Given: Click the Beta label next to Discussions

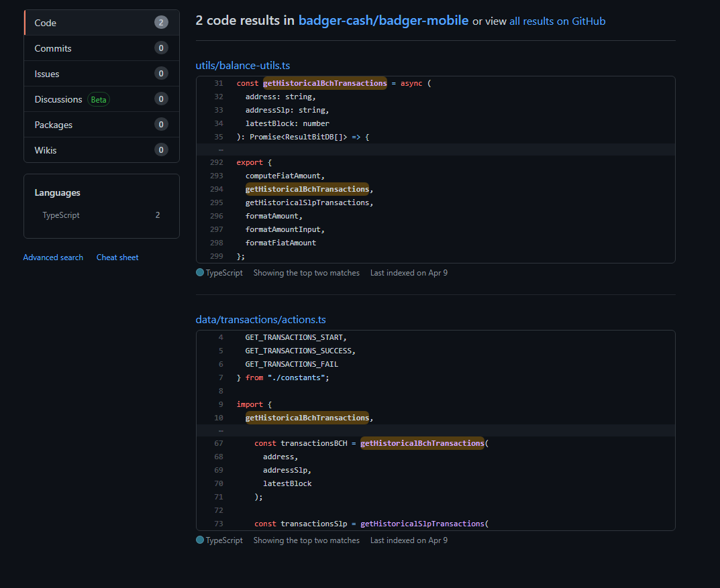Looking at the screenshot, I should click(99, 99).
